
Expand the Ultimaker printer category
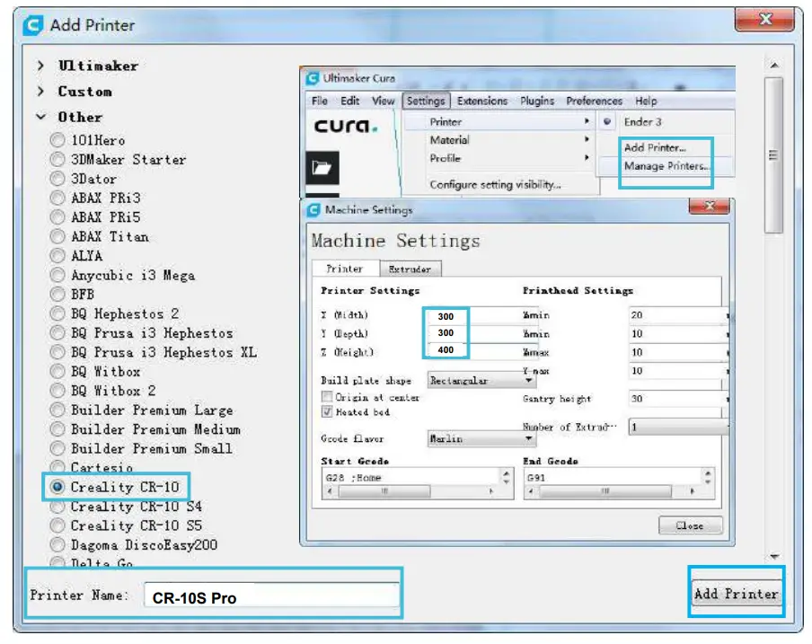pyautogui.click(x=40, y=66)
